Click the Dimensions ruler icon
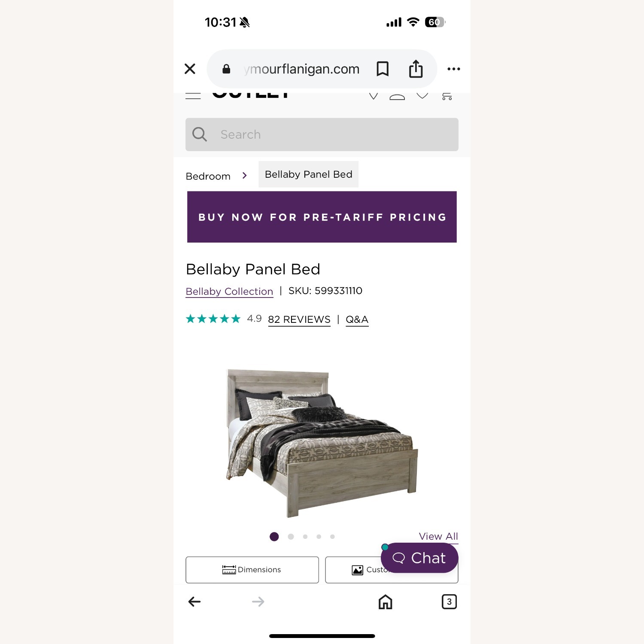The width and height of the screenshot is (644, 644). click(228, 569)
